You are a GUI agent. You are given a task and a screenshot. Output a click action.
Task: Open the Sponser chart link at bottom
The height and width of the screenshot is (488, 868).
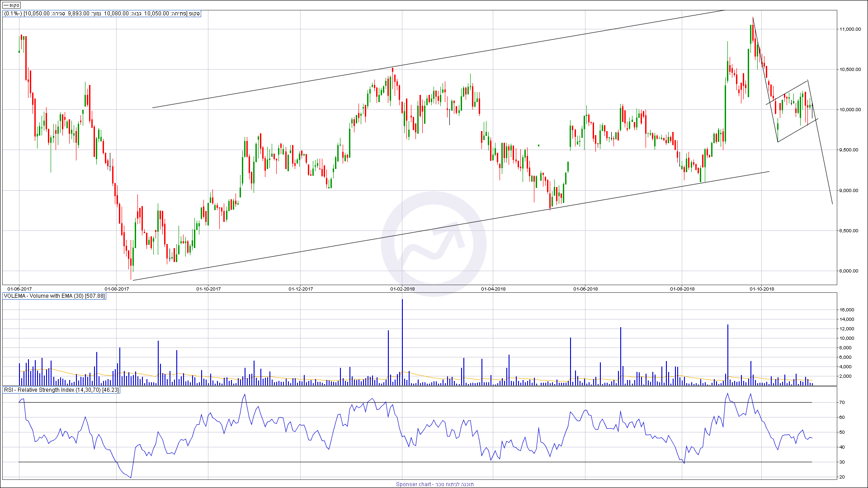(x=434, y=484)
